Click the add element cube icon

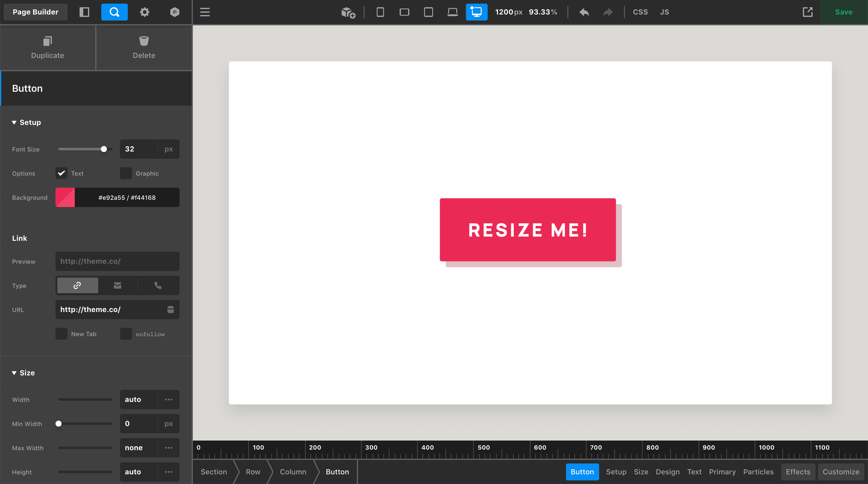(x=348, y=12)
